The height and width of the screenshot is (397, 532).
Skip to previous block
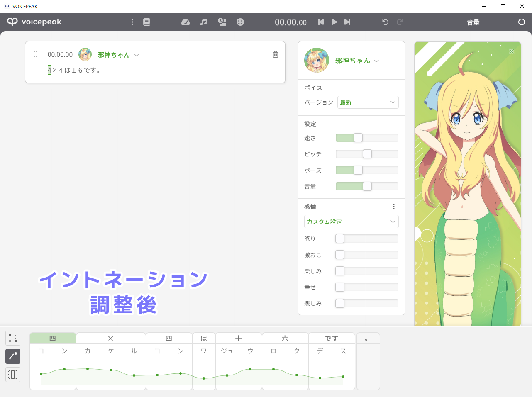tap(321, 22)
